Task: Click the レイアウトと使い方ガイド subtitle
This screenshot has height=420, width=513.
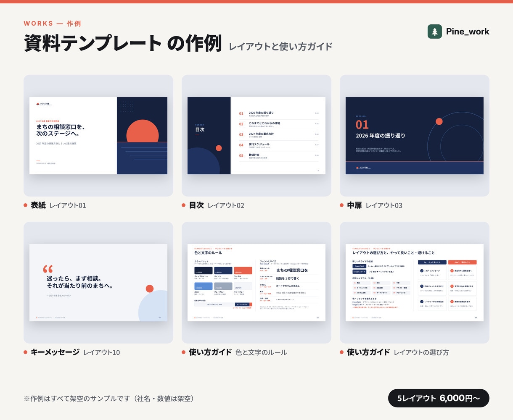Action: (x=281, y=46)
